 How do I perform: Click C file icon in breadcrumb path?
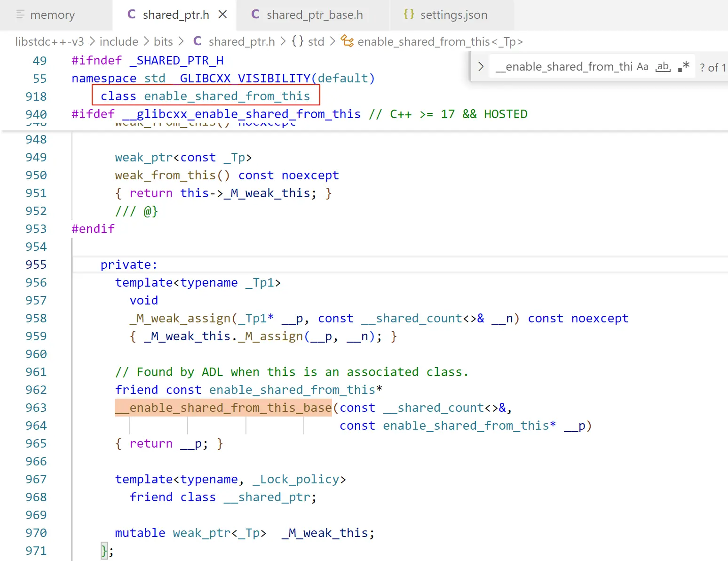click(198, 41)
